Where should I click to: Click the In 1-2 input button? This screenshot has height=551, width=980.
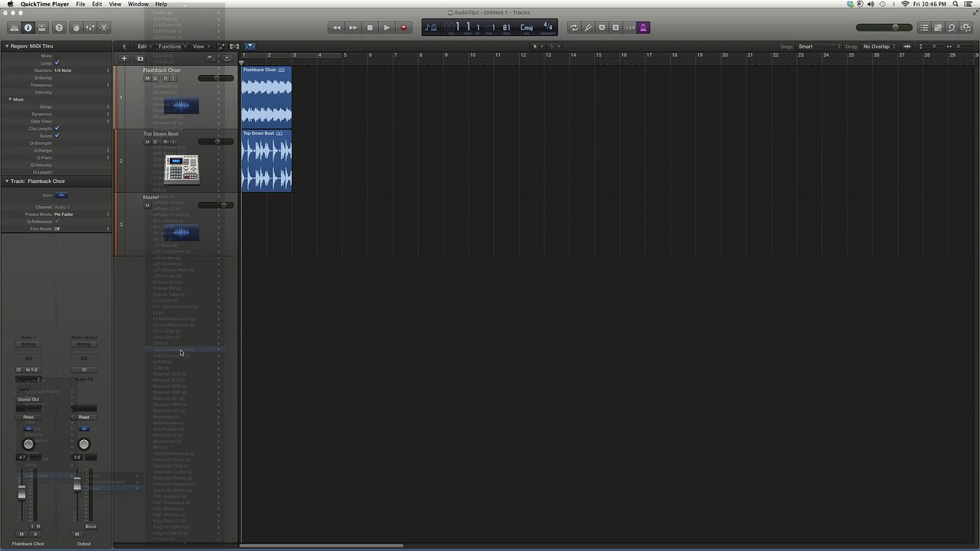click(32, 370)
